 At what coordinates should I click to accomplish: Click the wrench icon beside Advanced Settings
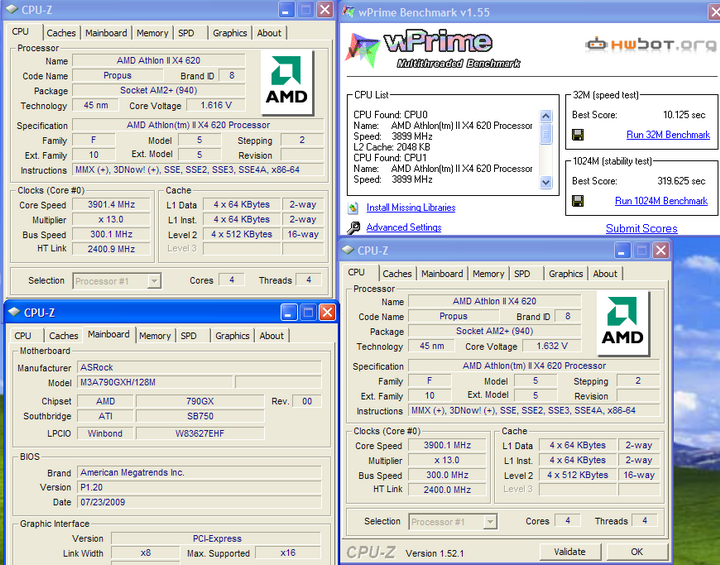click(353, 227)
